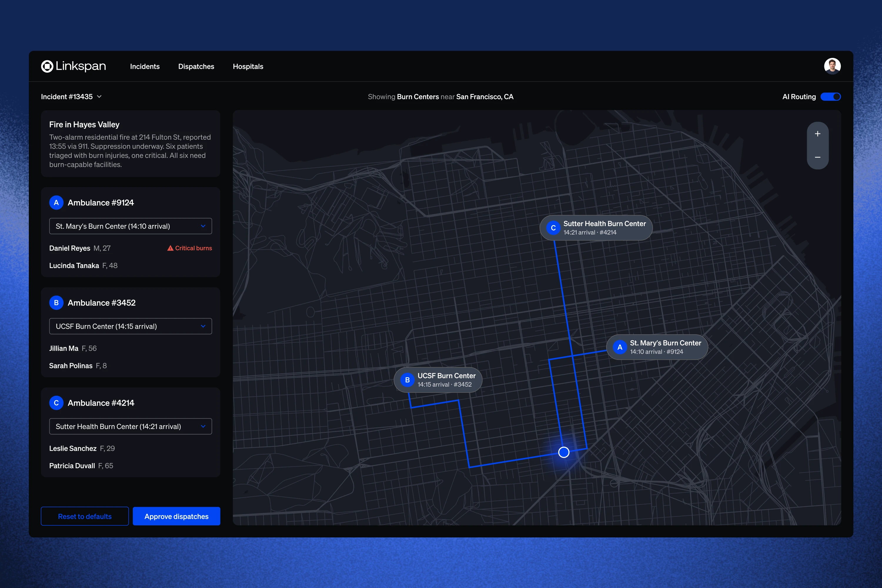Zoom out on the map
This screenshot has width=882, height=588.
(x=818, y=157)
